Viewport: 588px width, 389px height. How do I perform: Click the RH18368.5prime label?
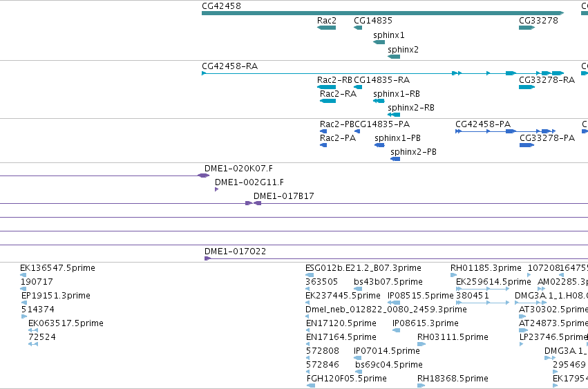click(453, 379)
